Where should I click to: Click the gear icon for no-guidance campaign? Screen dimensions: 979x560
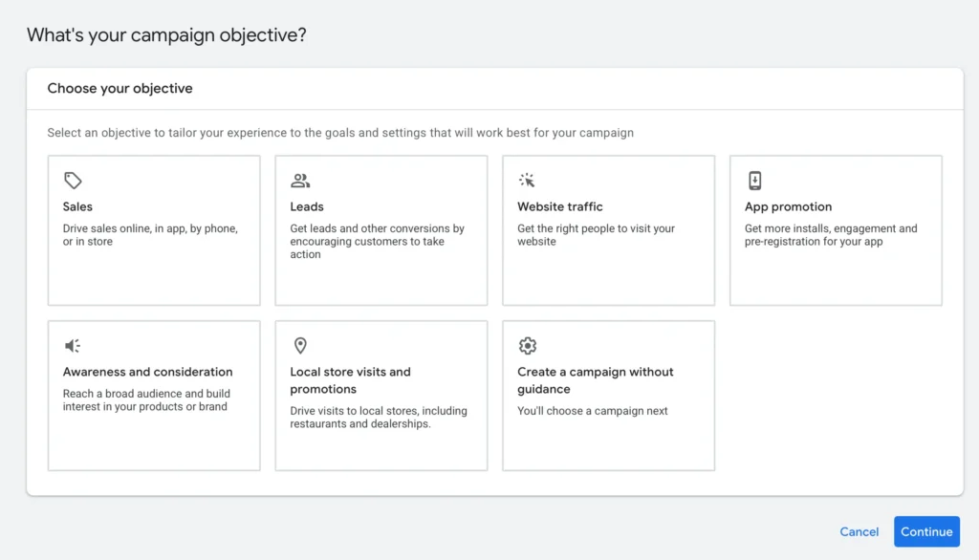coord(528,345)
